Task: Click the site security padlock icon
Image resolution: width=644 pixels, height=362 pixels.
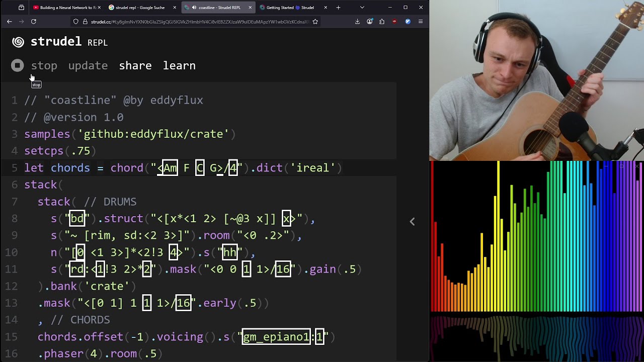Action: pos(85,22)
